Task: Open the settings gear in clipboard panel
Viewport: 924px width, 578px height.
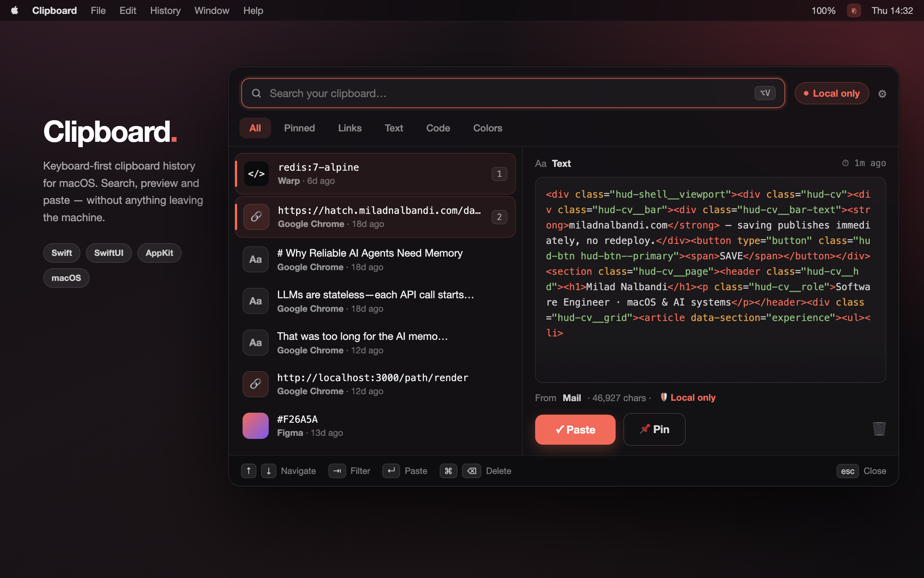Action: (x=882, y=94)
